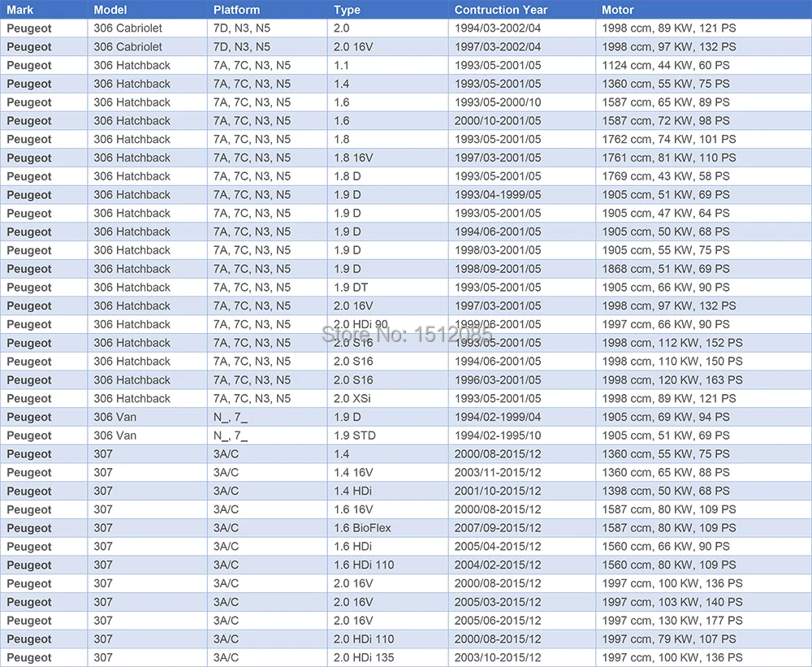Image resolution: width=812 pixels, height=667 pixels.
Task: Select the "Type" column header
Action: (x=388, y=9)
